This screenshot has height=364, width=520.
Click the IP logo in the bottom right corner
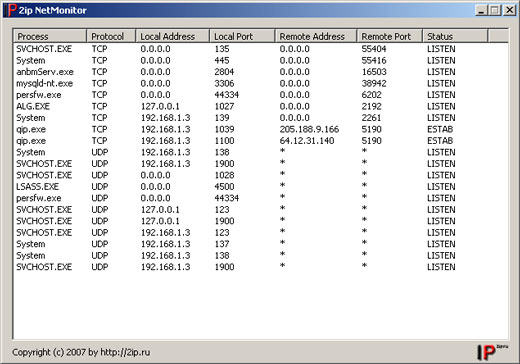click(492, 352)
